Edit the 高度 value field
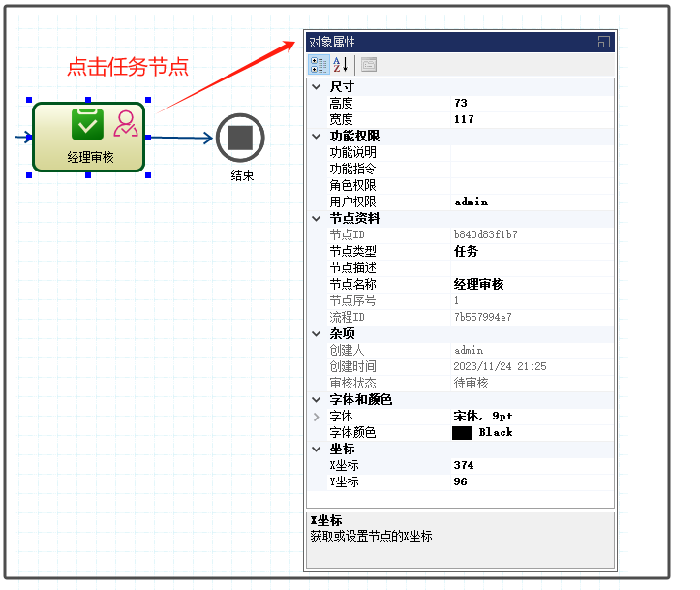 click(531, 104)
